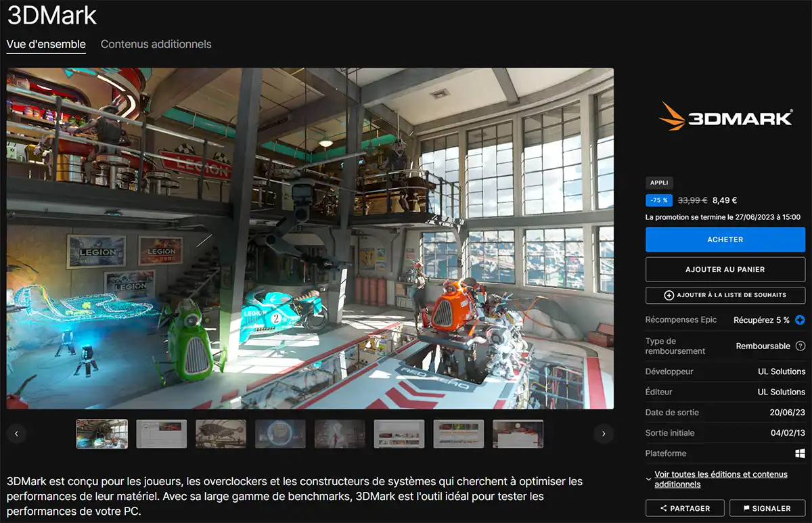Add 3DMark to the wishlist
812x523 pixels.
725,296
